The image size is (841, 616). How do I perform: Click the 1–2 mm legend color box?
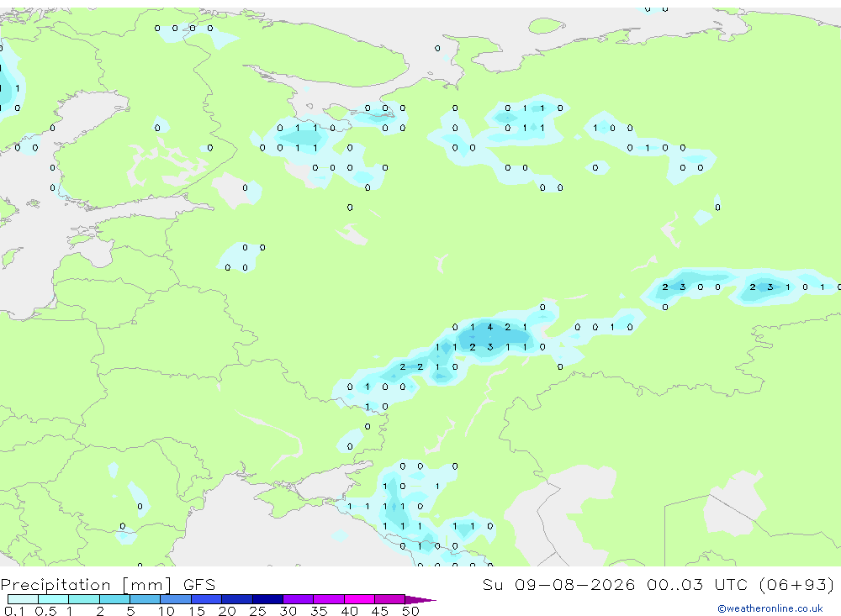(x=83, y=599)
